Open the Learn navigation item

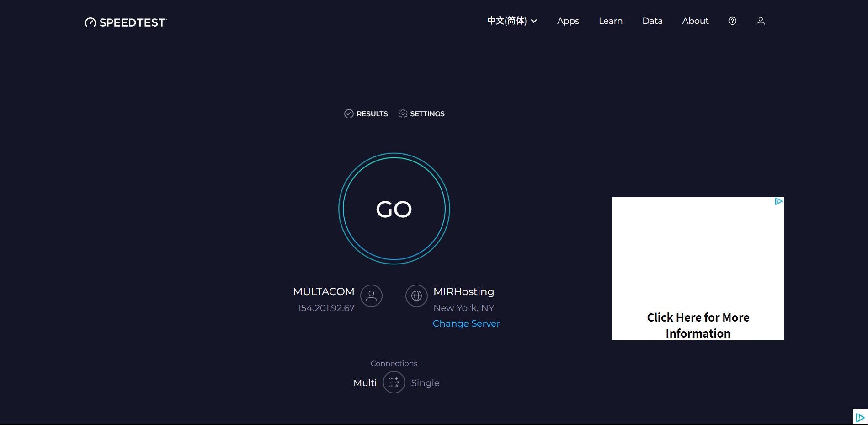coord(610,21)
